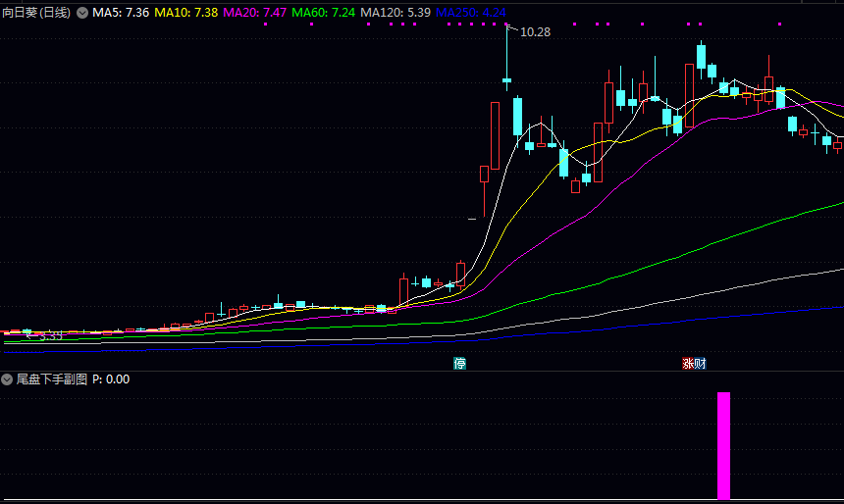This screenshot has height=504, width=844.
Task: Click the divider above the sub-chart panel
Action: 422,371
